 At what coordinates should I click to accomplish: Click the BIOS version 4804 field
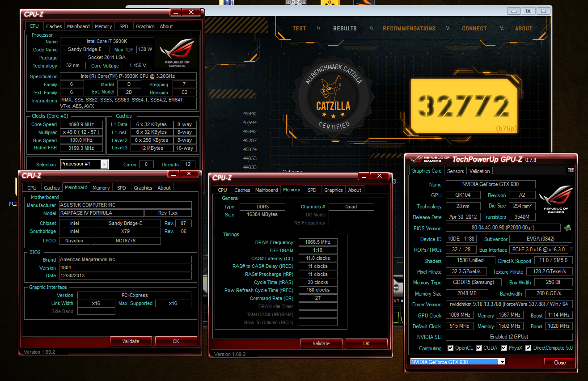point(125,267)
